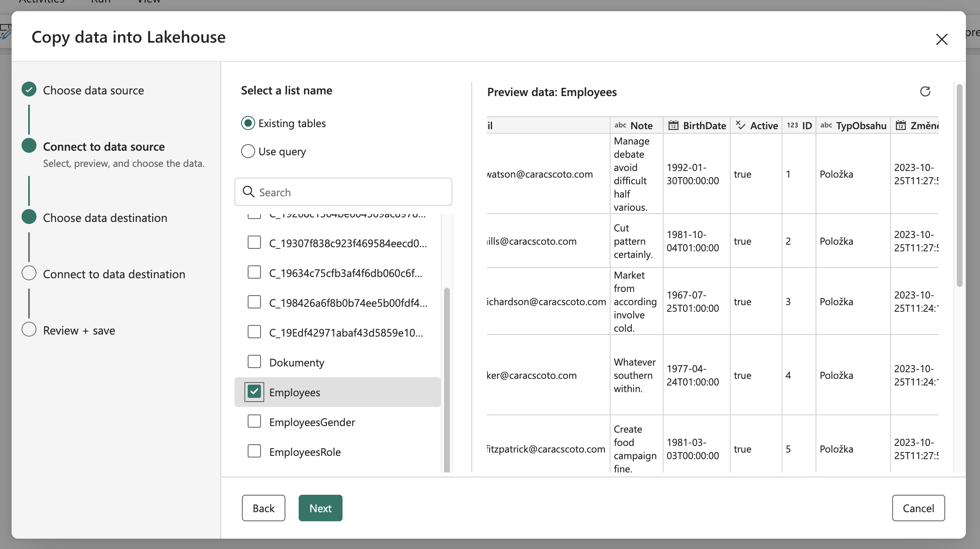Click the search magnifier icon
Image resolution: width=980 pixels, height=549 pixels.
tap(249, 192)
